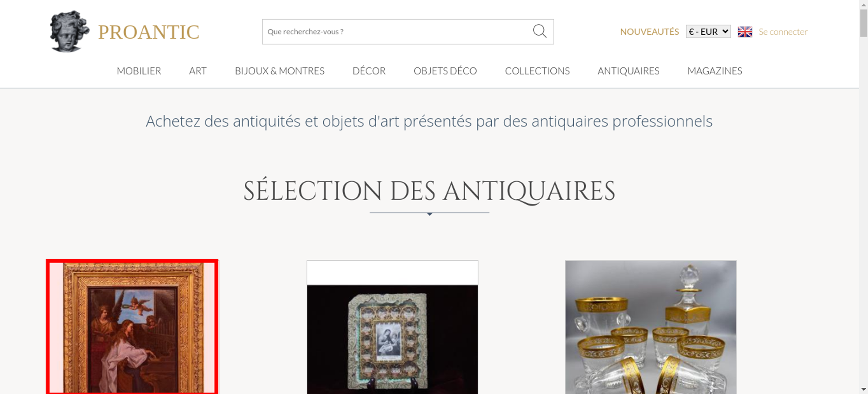Click the Se connecter link
Viewport: 868px width, 394px height.
(783, 32)
